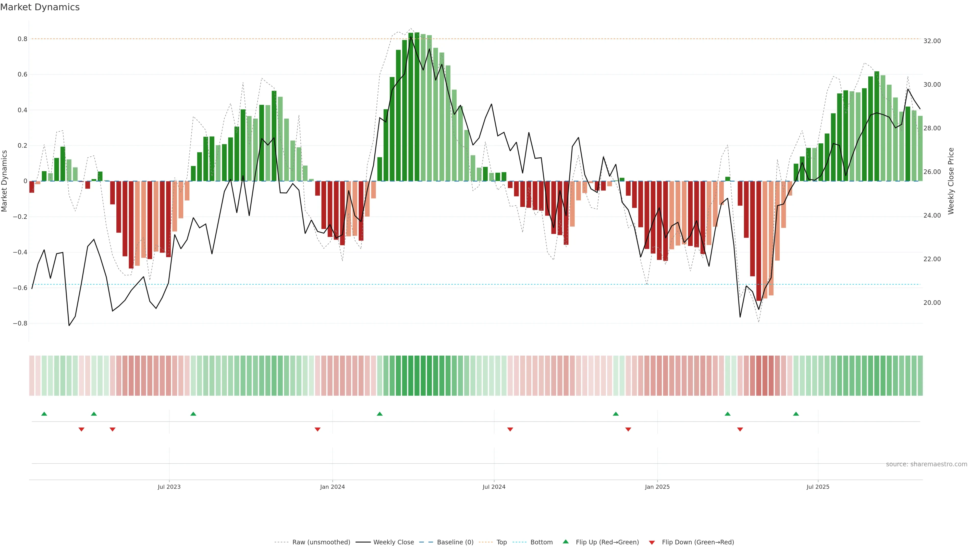The height and width of the screenshot is (551, 980).
Task: Click the red flip-down marker just before Jan 2024
Action: [318, 429]
